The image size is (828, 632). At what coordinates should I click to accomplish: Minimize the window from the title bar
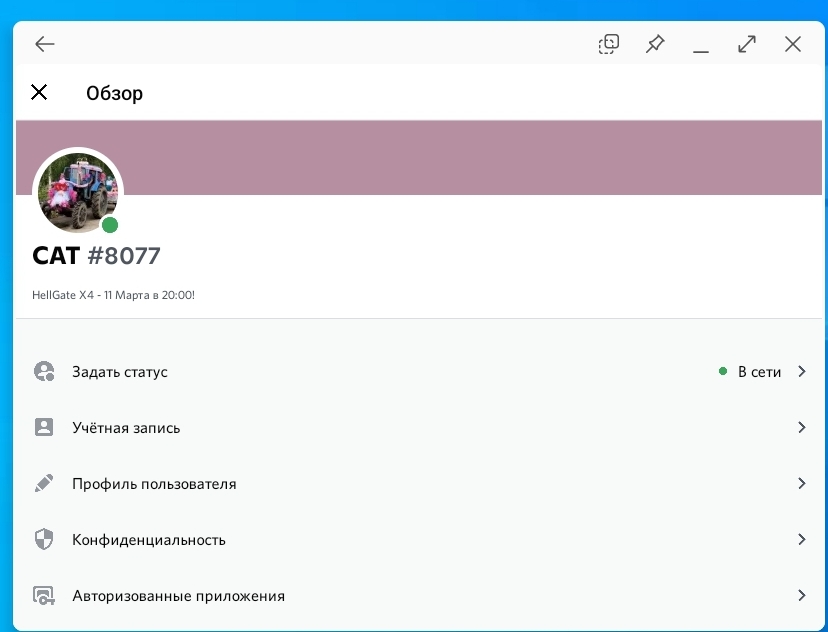tap(701, 51)
